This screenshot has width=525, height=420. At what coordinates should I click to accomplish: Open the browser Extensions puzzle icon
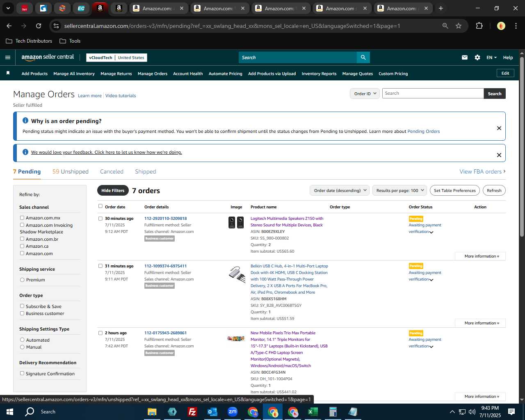[479, 26]
